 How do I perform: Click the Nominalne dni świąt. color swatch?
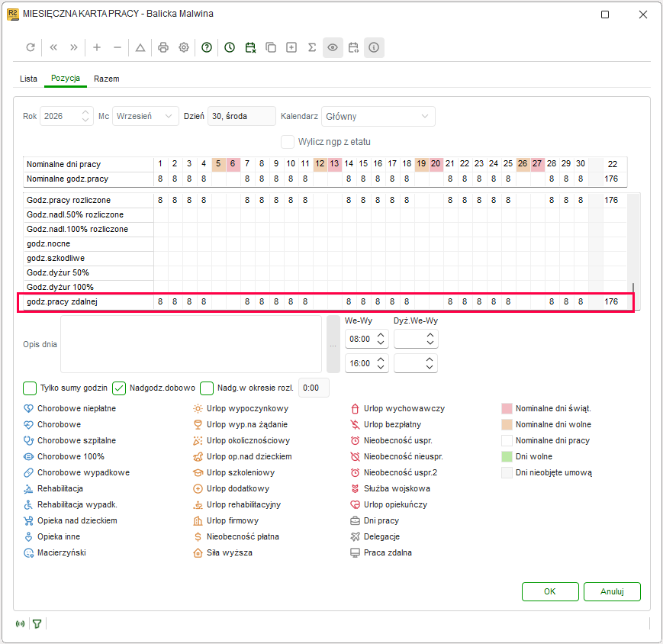coord(507,408)
